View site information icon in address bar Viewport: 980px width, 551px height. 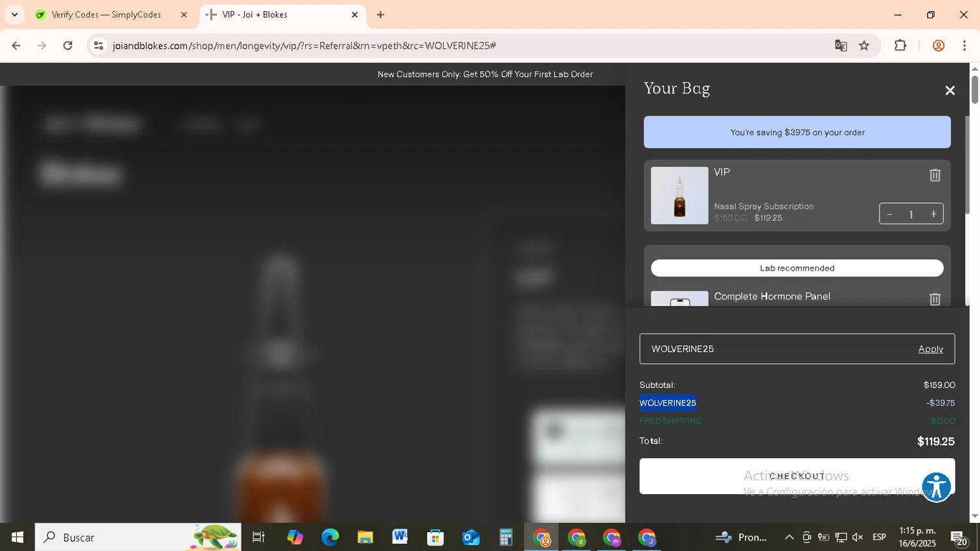[99, 46]
